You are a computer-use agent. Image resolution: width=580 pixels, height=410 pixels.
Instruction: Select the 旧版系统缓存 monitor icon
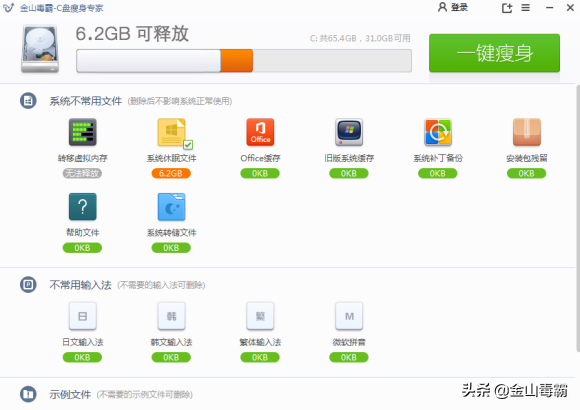[x=349, y=132]
